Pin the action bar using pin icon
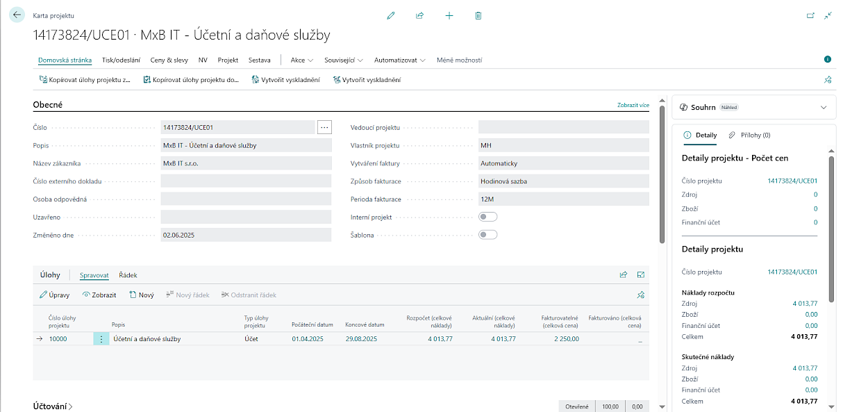Screen dimensions: 868x412 827,80
